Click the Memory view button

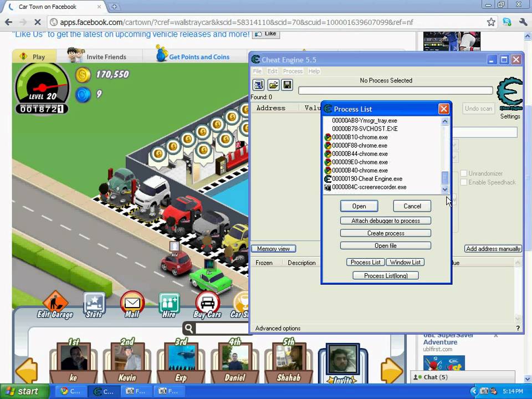tap(273, 249)
